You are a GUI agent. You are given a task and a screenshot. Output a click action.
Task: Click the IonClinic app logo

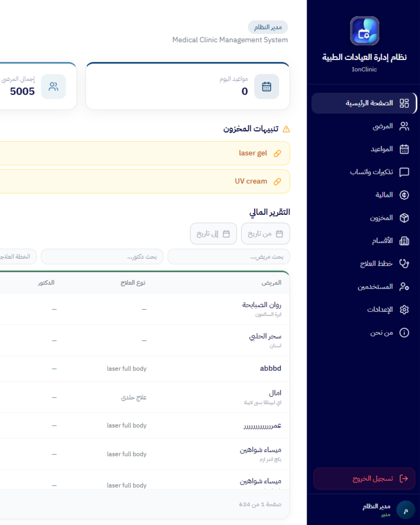click(364, 31)
